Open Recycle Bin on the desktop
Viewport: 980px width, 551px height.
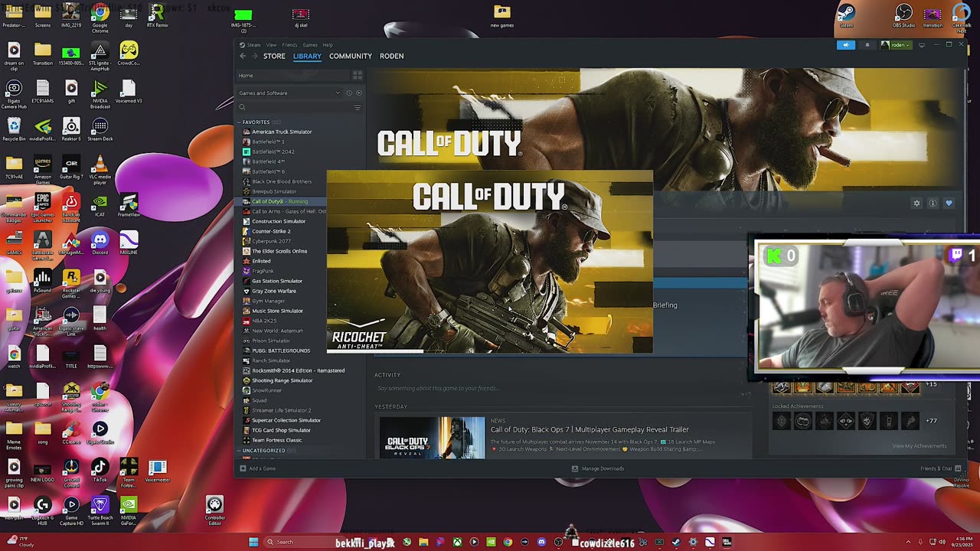click(x=14, y=129)
